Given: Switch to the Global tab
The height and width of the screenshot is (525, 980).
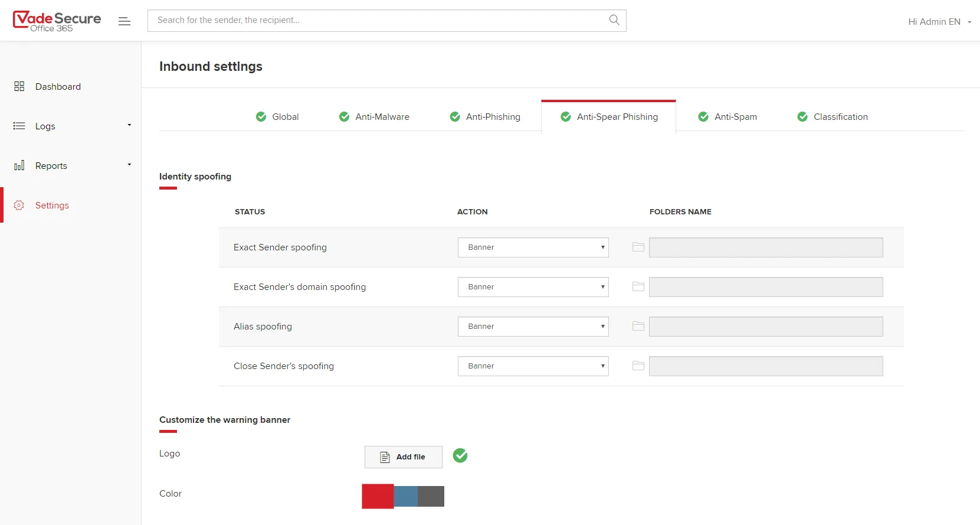Looking at the screenshot, I should point(277,116).
